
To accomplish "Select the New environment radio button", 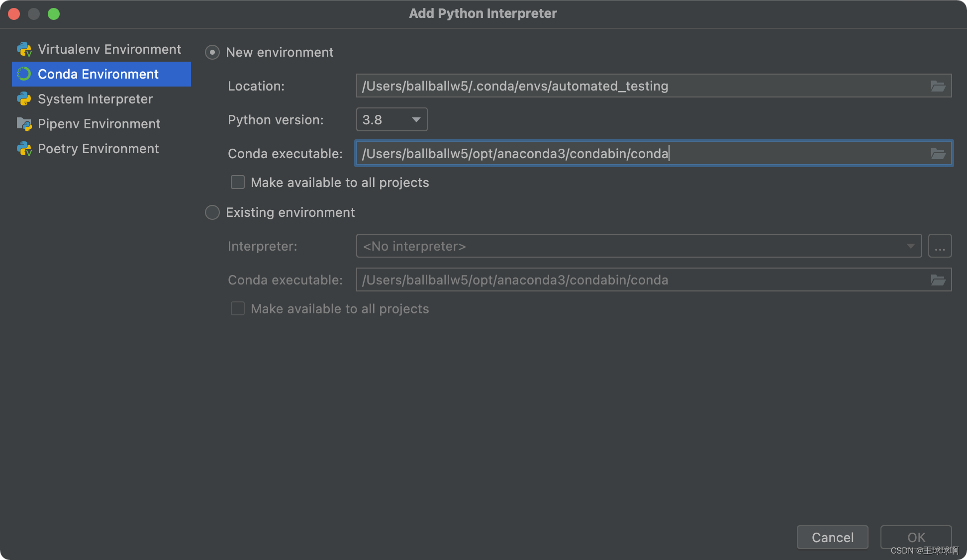I will tap(212, 52).
